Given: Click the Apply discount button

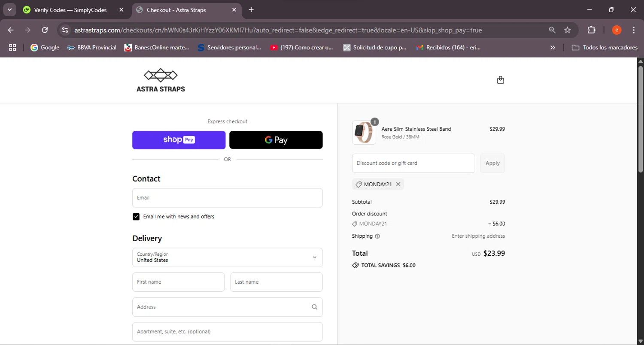Looking at the screenshot, I should tap(492, 163).
